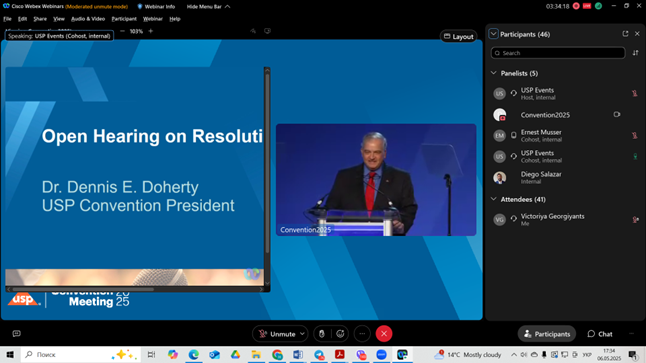Open the weather widget 14°C Mostly cloudy
The width and height of the screenshot is (646, 363).
coord(468,354)
